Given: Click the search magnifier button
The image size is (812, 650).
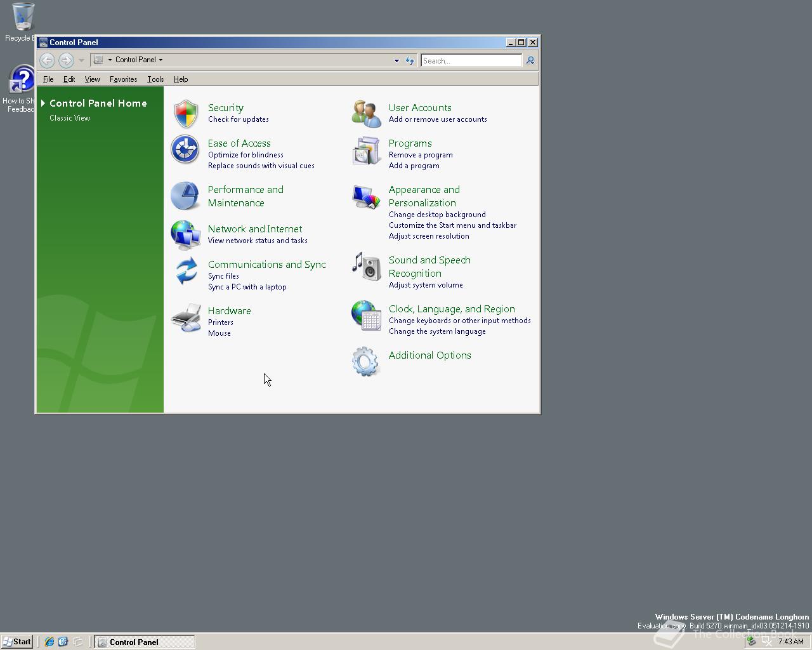Looking at the screenshot, I should pos(530,61).
